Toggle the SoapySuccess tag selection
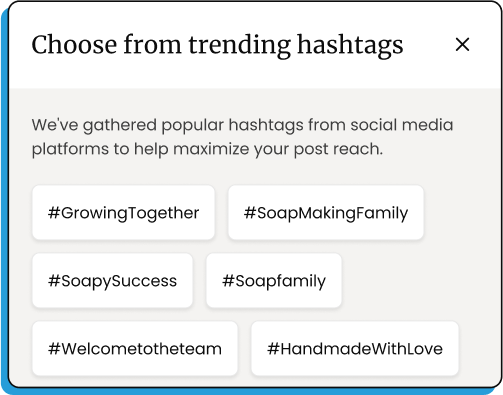 point(112,281)
